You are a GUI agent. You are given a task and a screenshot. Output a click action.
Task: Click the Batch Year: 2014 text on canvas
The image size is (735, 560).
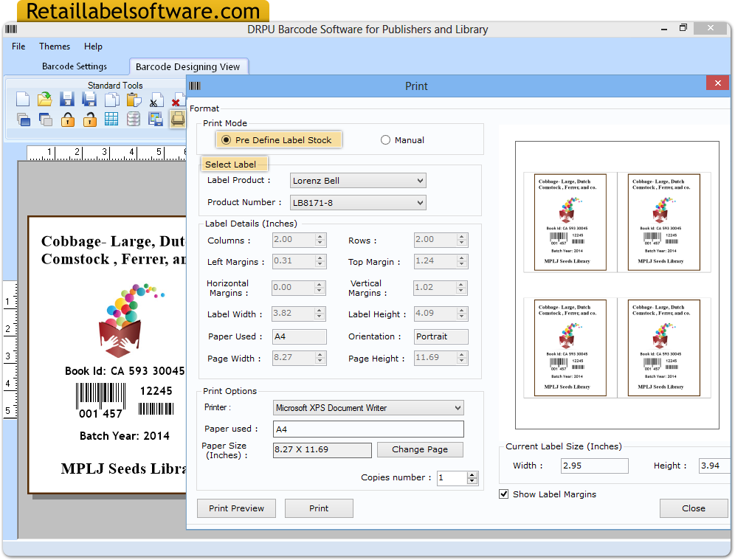124,436
